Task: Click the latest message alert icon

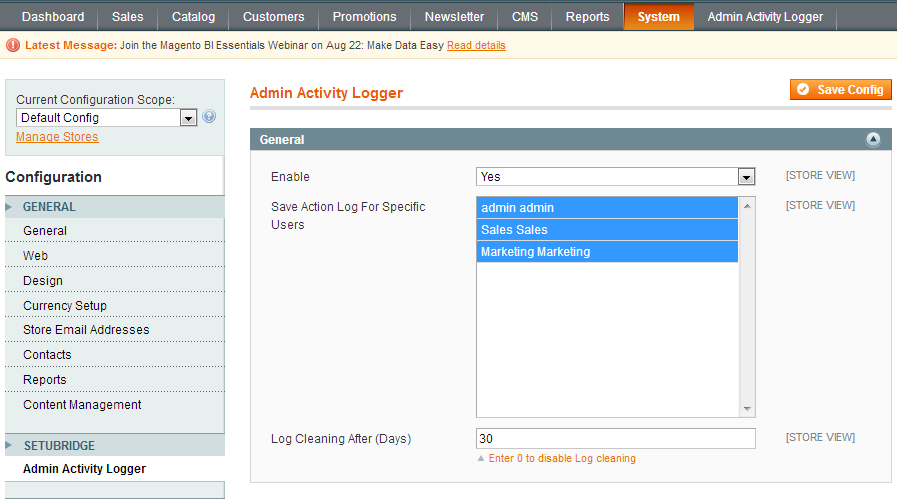Action: coord(13,45)
